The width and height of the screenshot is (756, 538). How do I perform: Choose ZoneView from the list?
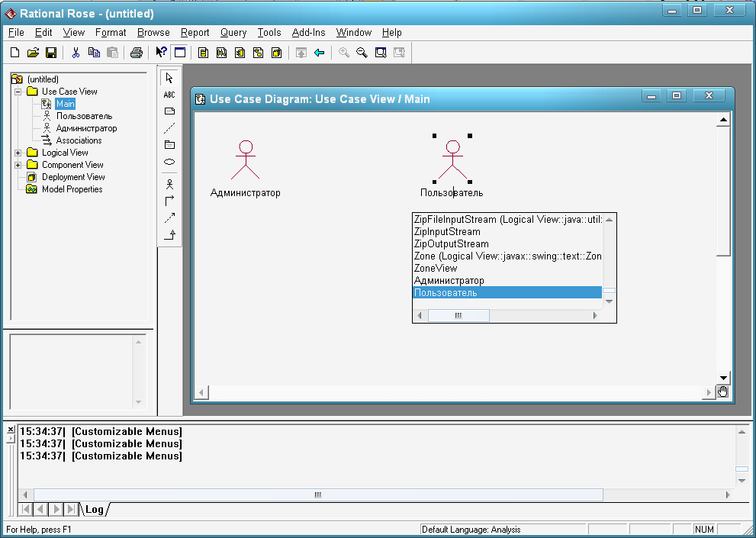[507, 269]
